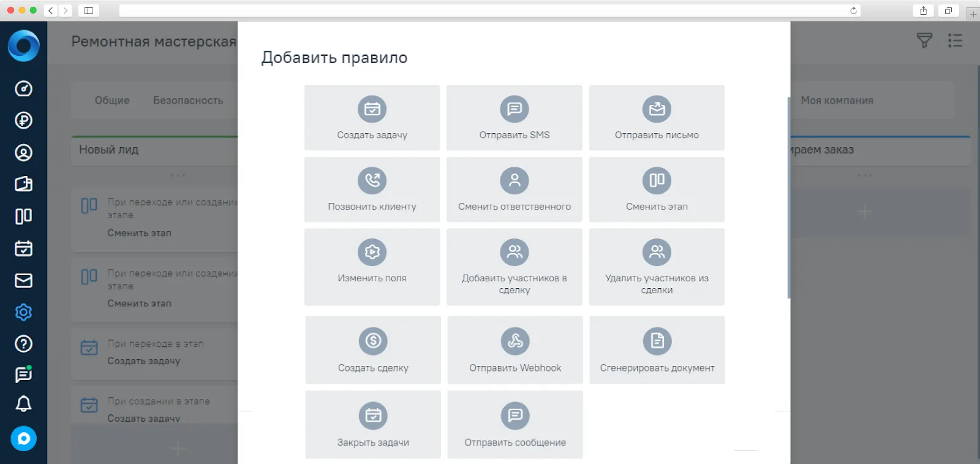
Task: Click the 'Сгенерировать документ' document icon
Action: pos(657,341)
